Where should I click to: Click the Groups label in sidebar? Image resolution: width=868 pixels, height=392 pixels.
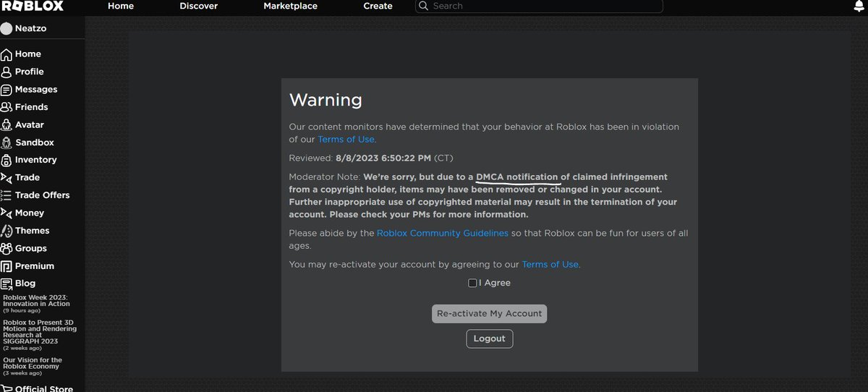tap(31, 248)
